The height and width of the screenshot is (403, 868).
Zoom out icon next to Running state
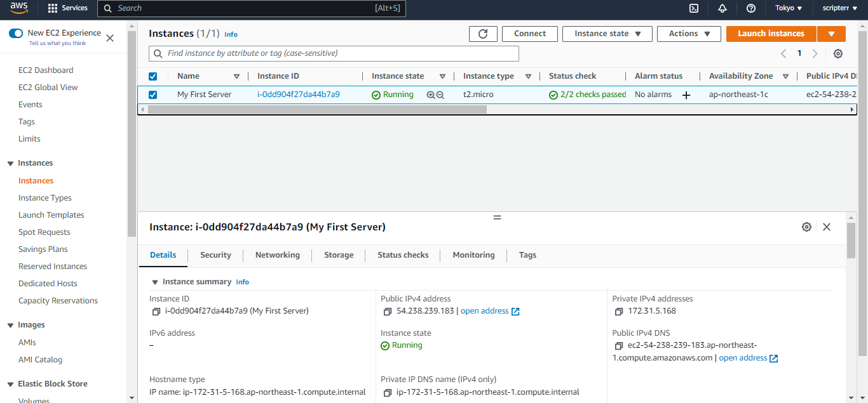[440, 95]
